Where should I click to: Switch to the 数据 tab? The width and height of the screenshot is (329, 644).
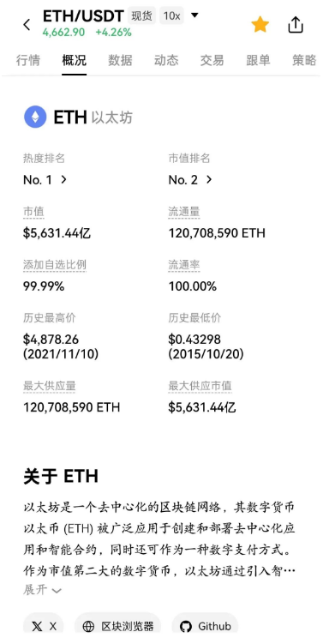pyautogui.click(x=120, y=61)
